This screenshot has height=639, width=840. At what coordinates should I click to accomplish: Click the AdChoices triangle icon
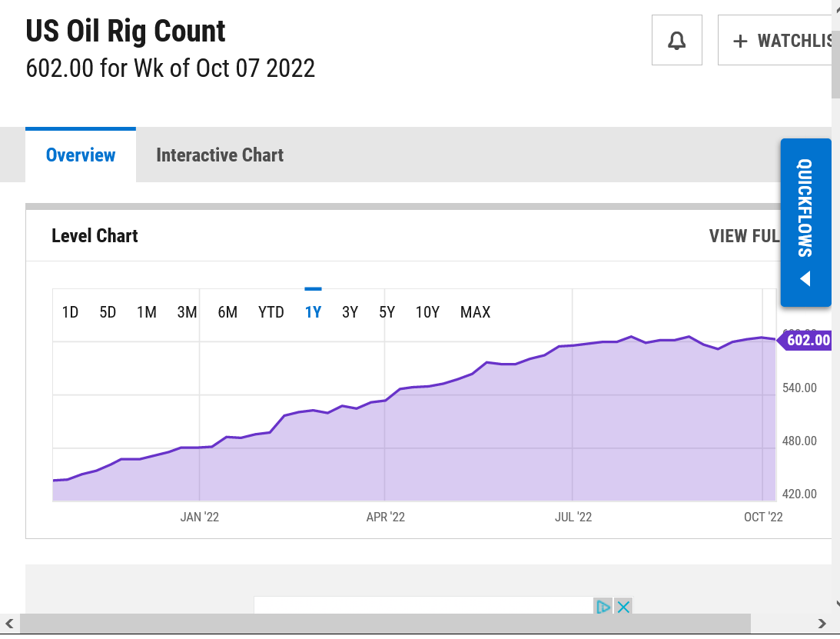tap(603, 607)
